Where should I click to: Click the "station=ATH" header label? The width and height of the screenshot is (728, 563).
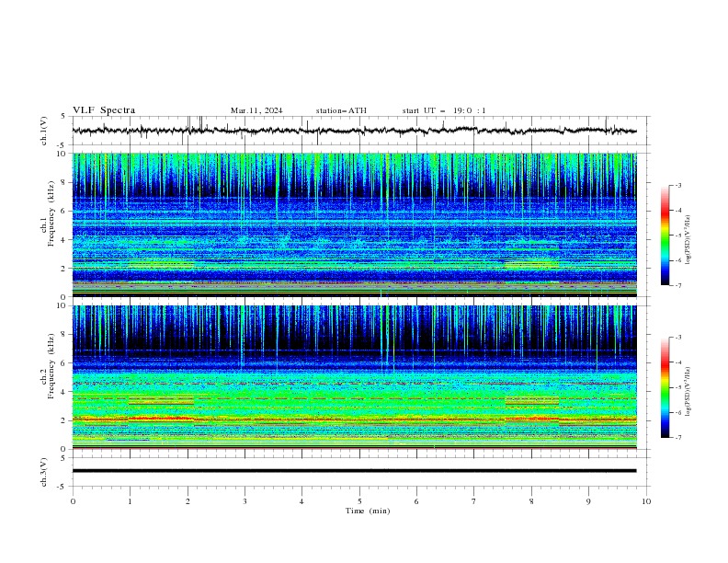click(341, 110)
